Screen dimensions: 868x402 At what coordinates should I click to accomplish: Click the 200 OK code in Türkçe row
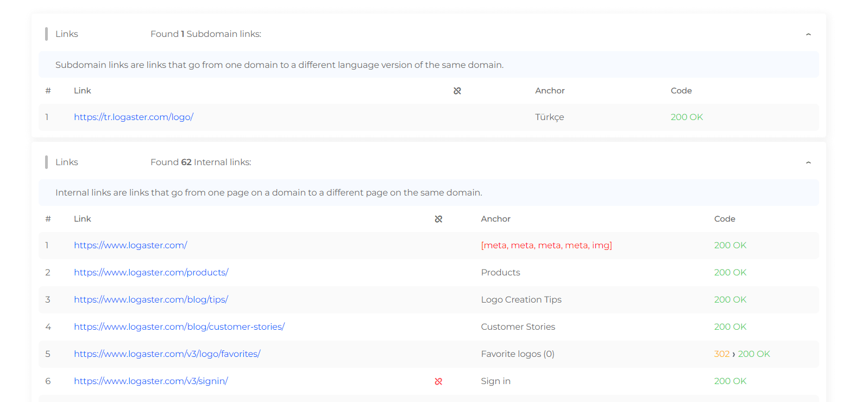point(687,117)
